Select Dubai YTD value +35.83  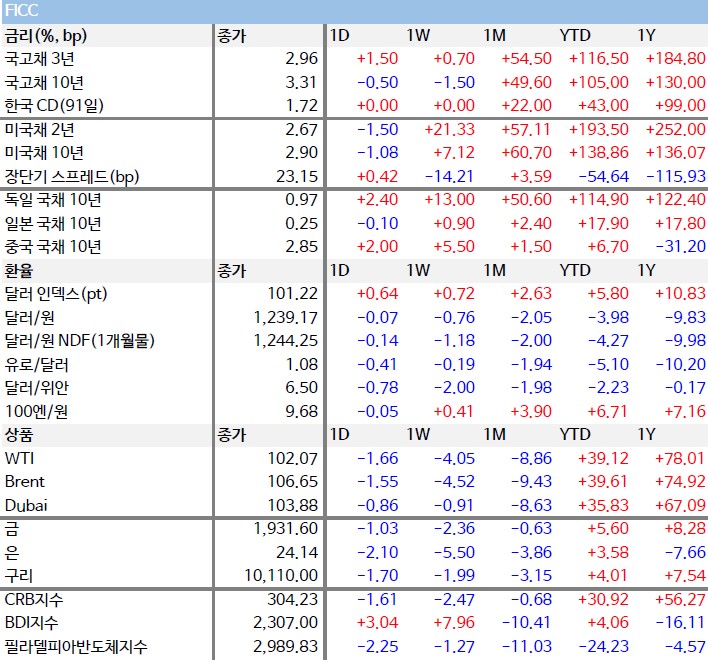pyautogui.click(x=603, y=505)
